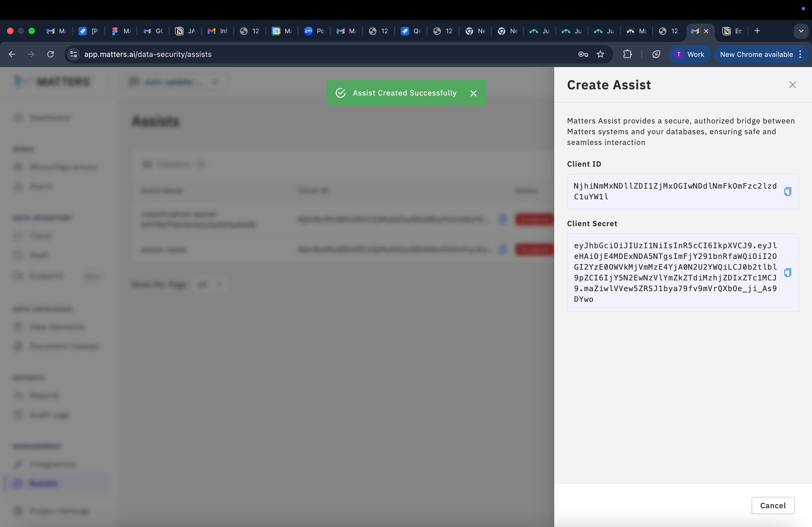Click New Chrome available update button
The width and height of the screenshot is (812, 527).
tap(756, 54)
